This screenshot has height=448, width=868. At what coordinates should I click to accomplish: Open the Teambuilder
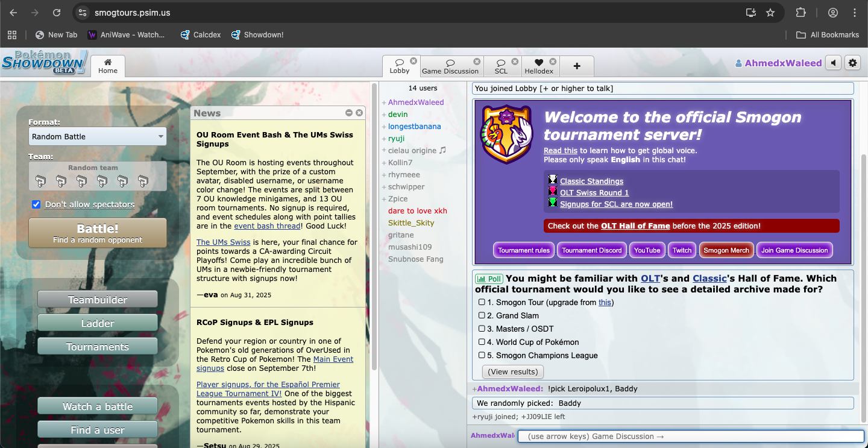(98, 300)
